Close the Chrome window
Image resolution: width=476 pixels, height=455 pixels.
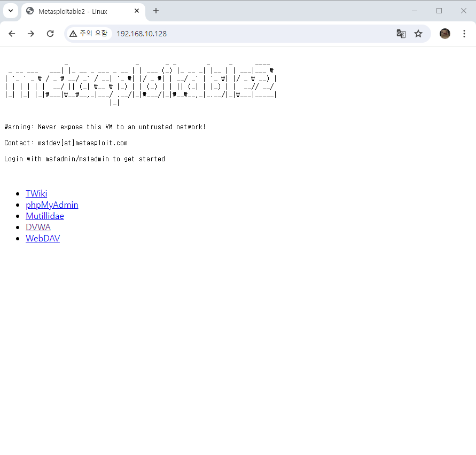[464, 11]
